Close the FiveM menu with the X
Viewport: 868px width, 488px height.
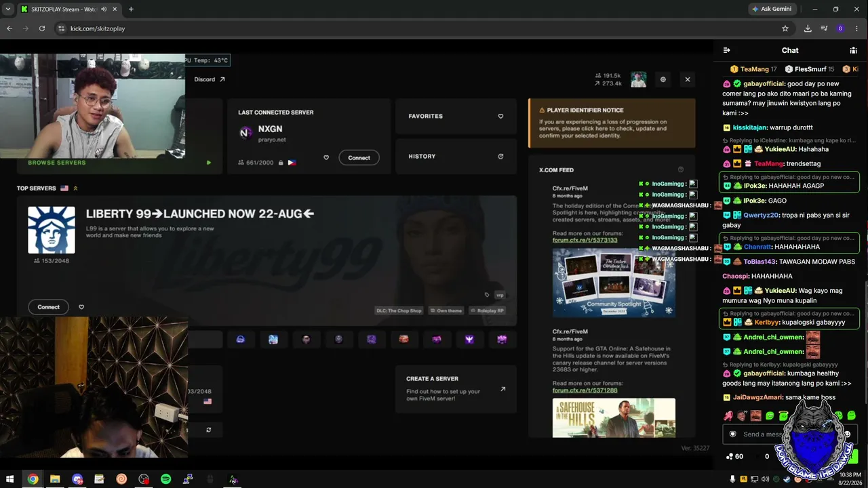coord(688,79)
